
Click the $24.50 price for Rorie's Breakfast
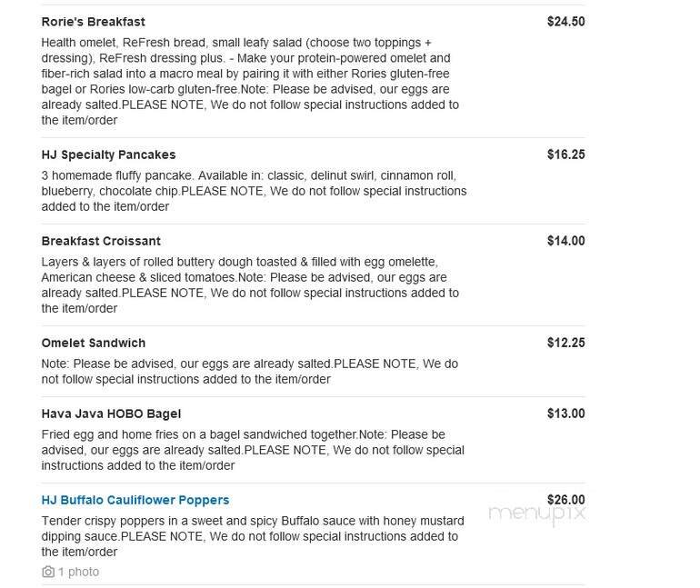click(565, 22)
